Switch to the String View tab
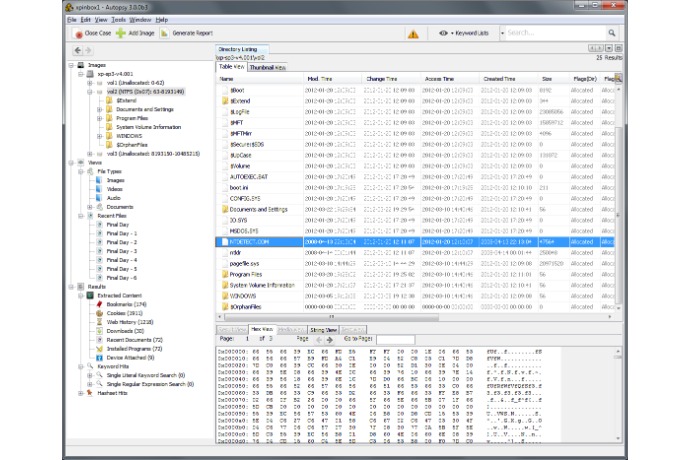This screenshot has height=460, width=690. pyautogui.click(x=323, y=330)
